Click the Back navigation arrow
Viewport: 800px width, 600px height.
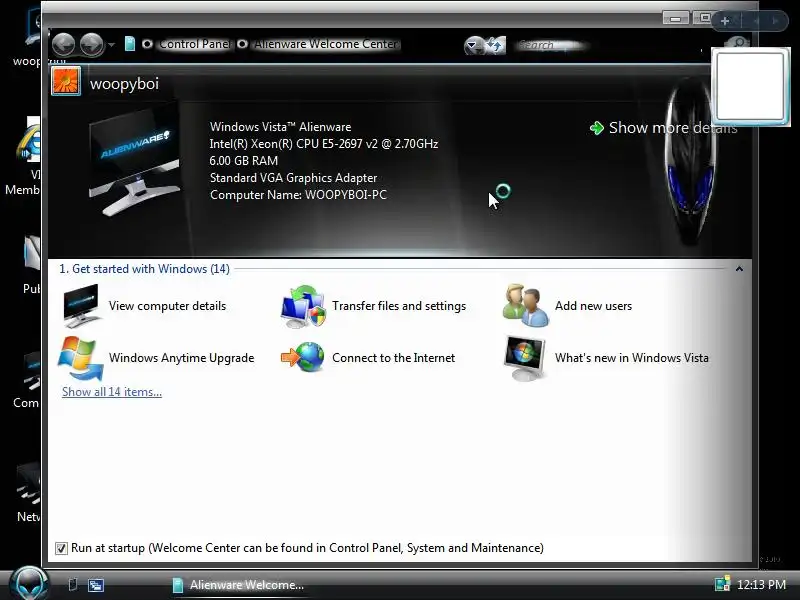click(63, 45)
